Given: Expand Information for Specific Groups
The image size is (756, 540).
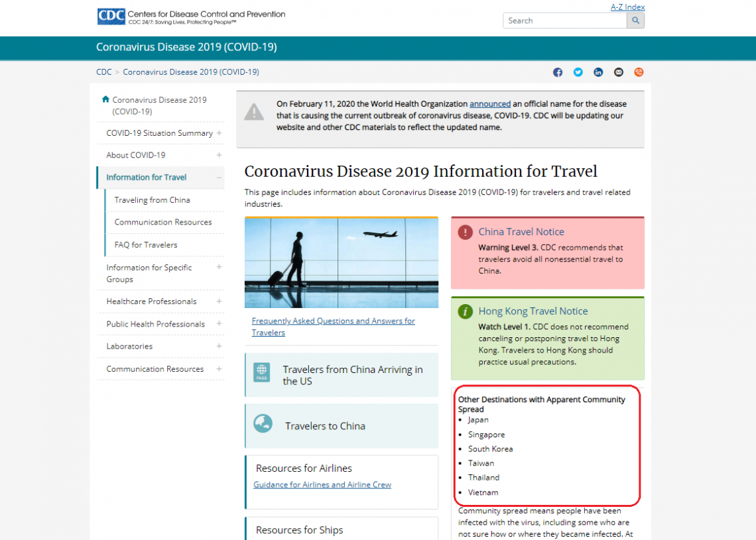Looking at the screenshot, I should point(219,267).
